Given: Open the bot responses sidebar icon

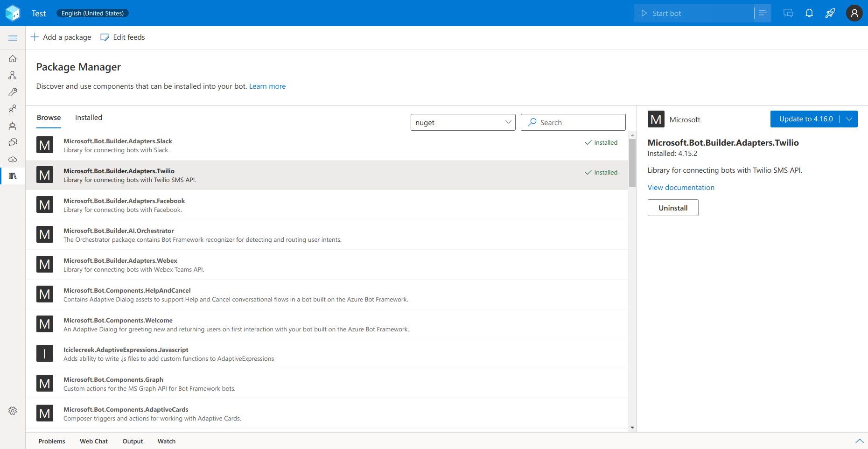Looking at the screenshot, I should pyautogui.click(x=13, y=126).
